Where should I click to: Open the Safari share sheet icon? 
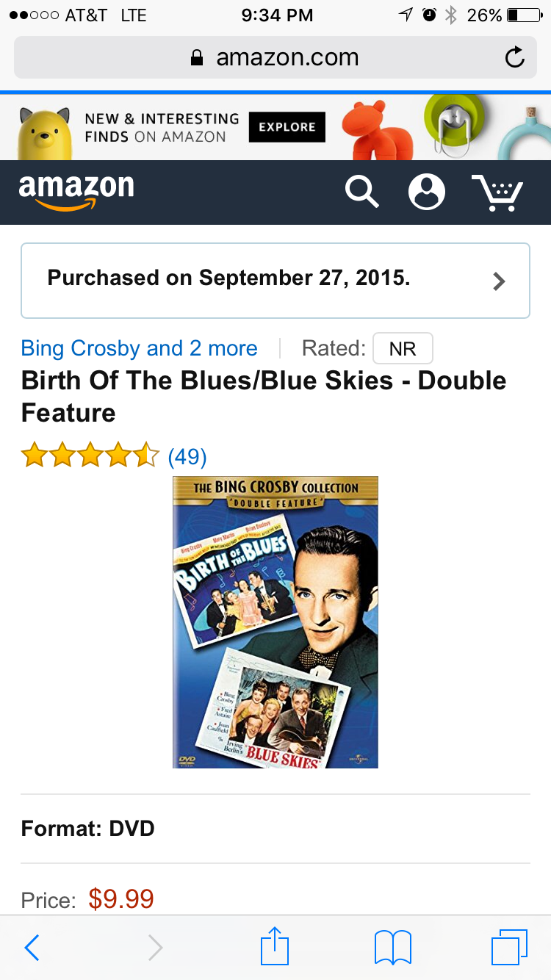275,945
